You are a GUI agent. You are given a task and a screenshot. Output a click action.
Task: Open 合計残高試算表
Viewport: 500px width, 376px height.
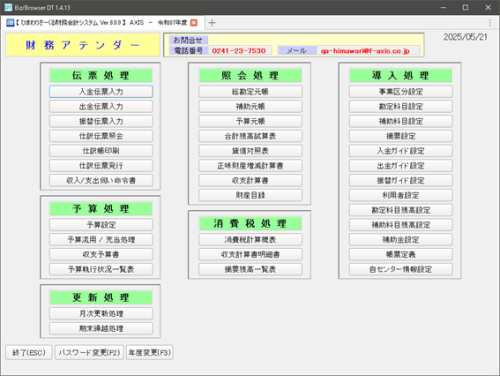(250, 136)
